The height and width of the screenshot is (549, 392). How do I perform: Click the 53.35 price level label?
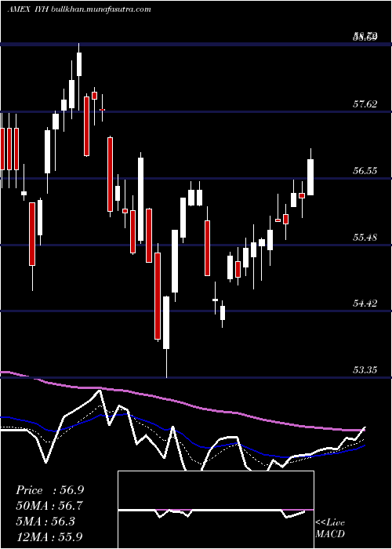coord(365,369)
